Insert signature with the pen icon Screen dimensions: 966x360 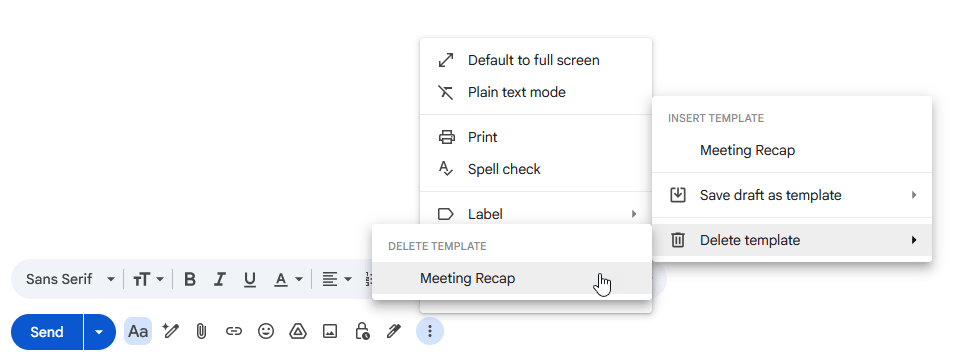click(394, 332)
